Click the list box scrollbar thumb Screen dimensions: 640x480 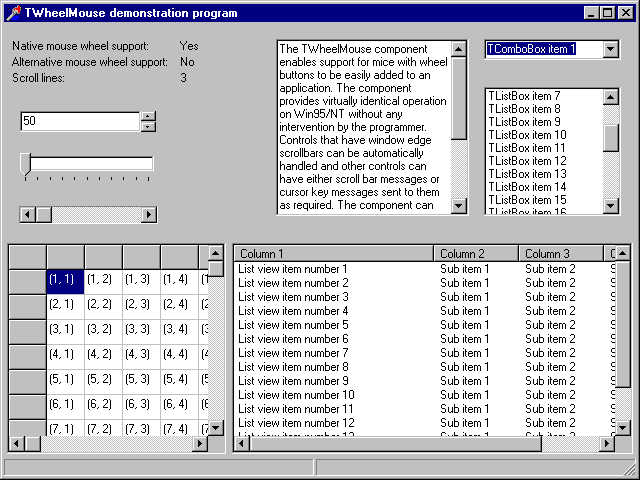coord(611,138)
